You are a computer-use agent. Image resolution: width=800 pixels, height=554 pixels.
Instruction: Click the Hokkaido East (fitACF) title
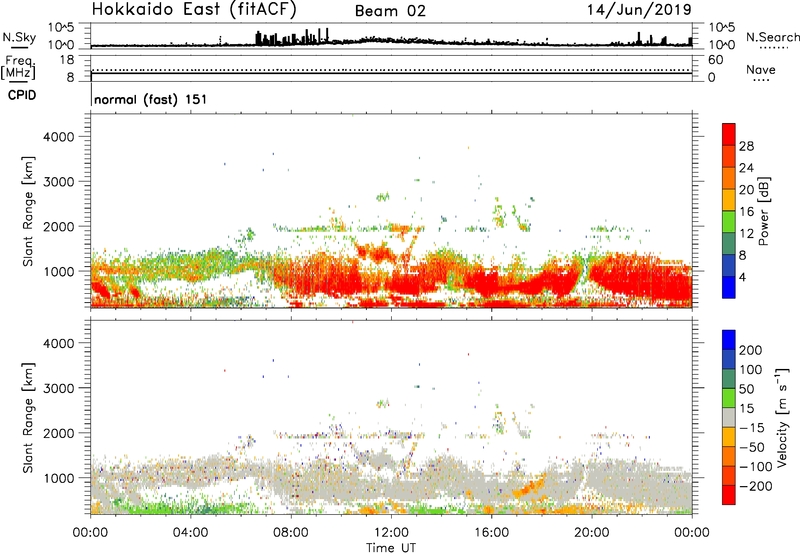pos(194,9)
